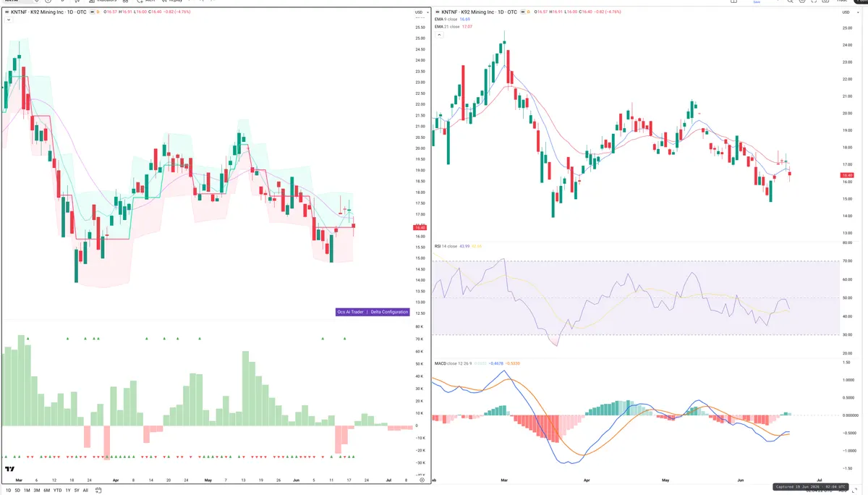Click the orange D badge on left chart header
Image resolution: width=868 pixels, height=495 pixels.
[98, 12]
